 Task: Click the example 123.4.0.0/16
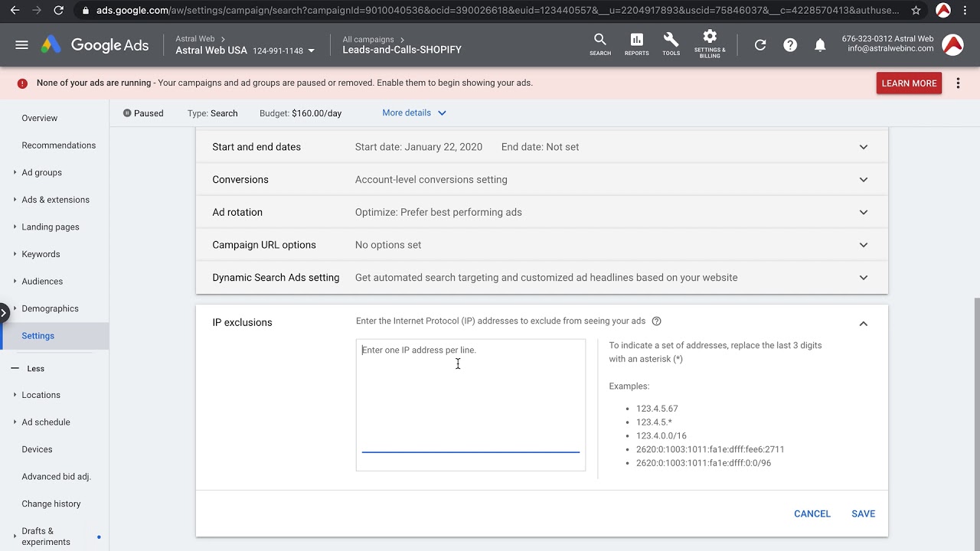click(x=661, y=436)
